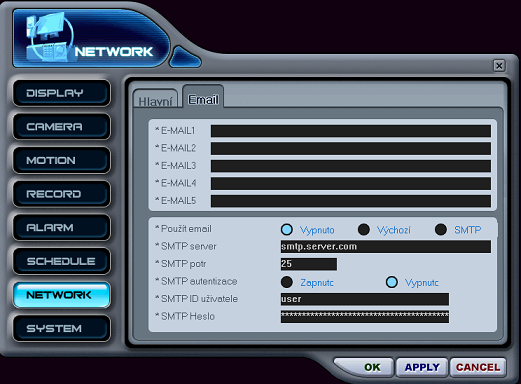Focus the SMTP server input field
The image size is (521, 384).
pyautogui.click(x=386, y=247)
